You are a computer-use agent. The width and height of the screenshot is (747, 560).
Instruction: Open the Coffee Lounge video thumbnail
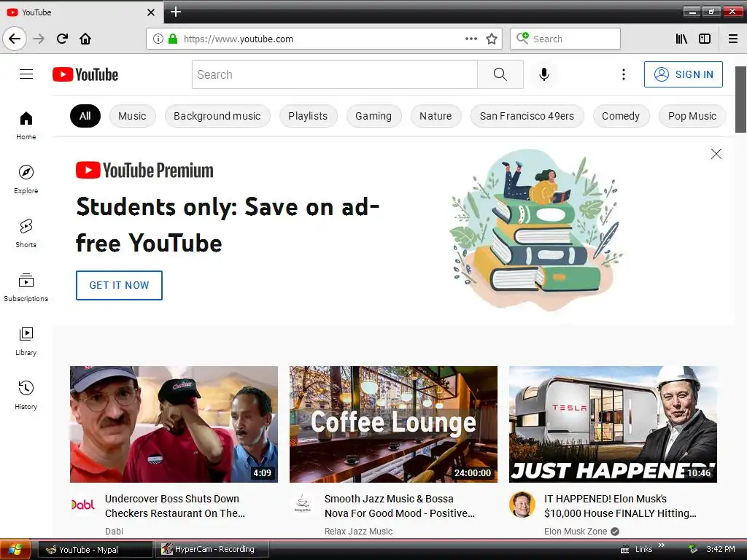[x=393, y=424]
